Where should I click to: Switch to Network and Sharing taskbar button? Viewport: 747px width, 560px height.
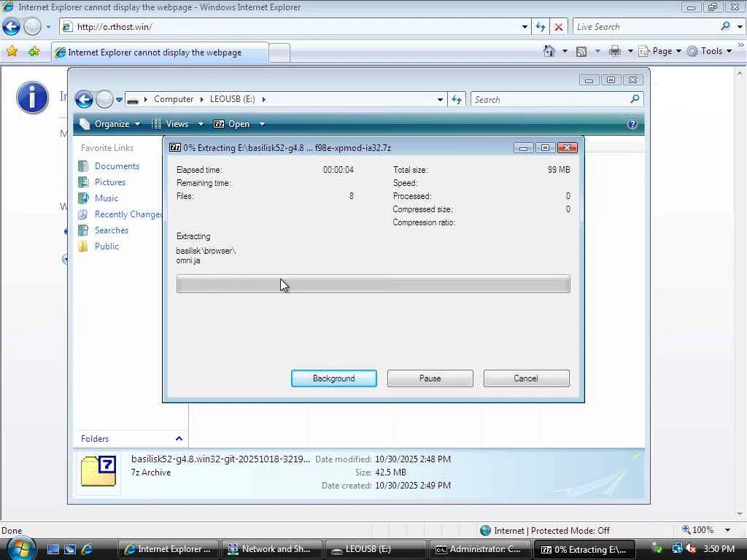tap(273, 549)
